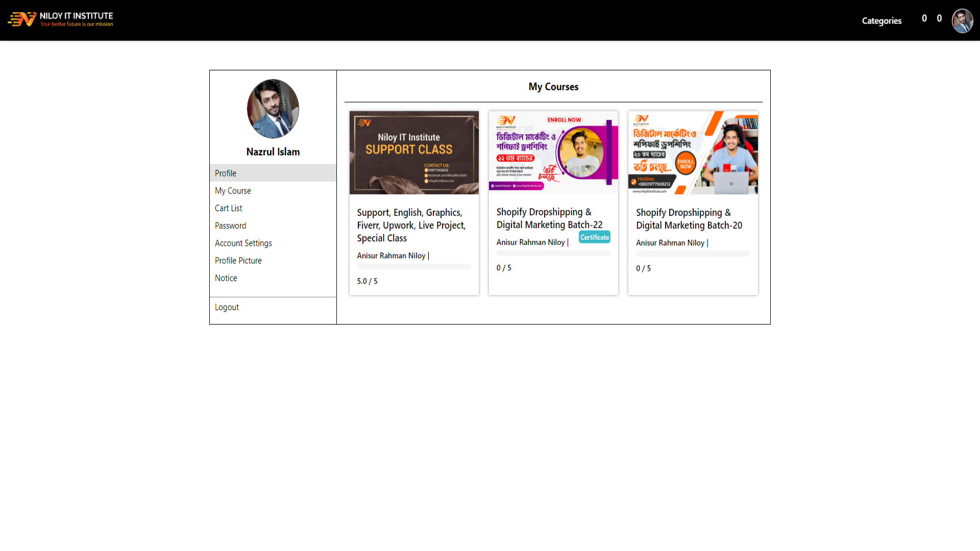Click the Certificate button on Batch-22
This screenshot has height=551, width=980.
tap(594, 237)
